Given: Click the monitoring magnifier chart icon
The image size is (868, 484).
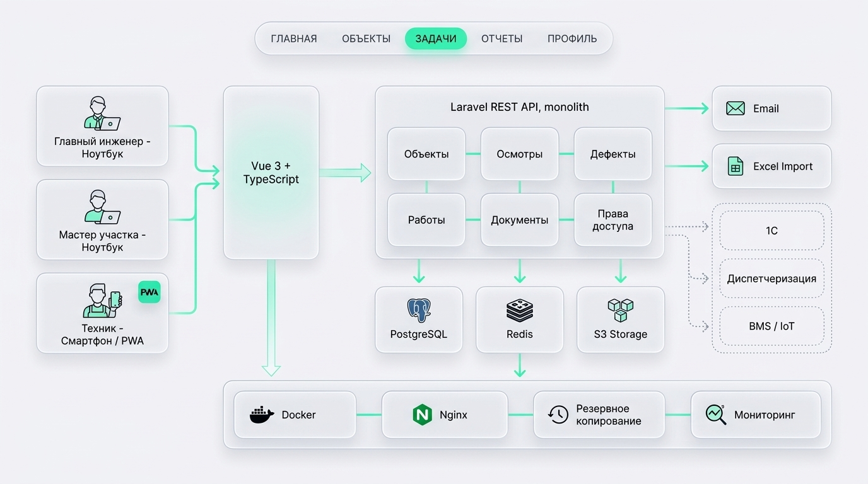Looking at the screenshot, I should 715,415.
